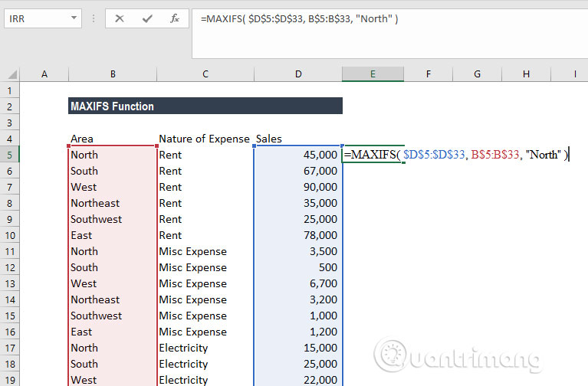Click Sales value 25,000 in row 18
The height and width of the screenshot is (386, 588).
[x=320, y=365]
